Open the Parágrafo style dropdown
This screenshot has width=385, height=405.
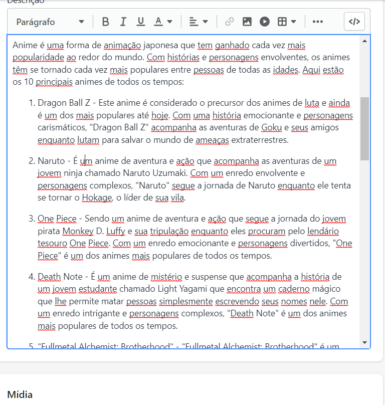[x=50, y=22]
